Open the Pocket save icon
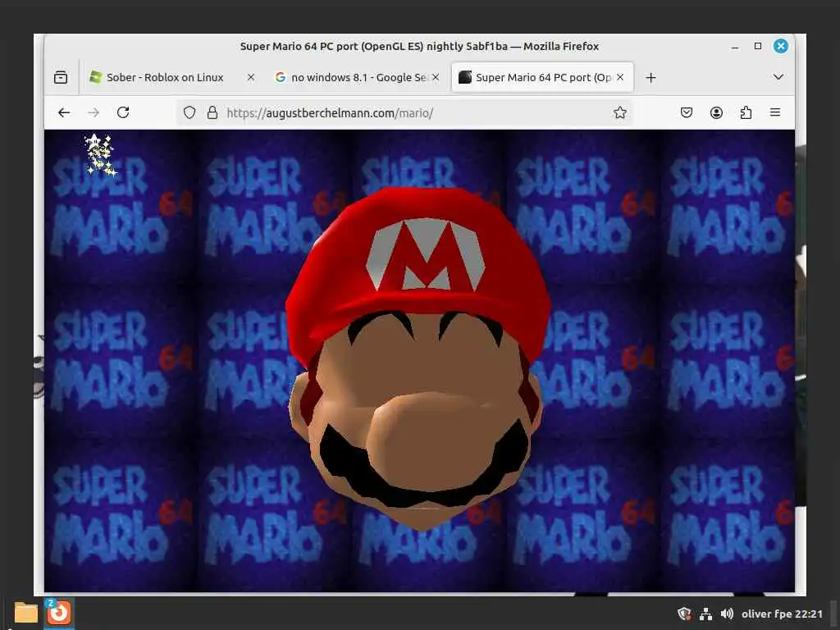 [x=687, y=112]
